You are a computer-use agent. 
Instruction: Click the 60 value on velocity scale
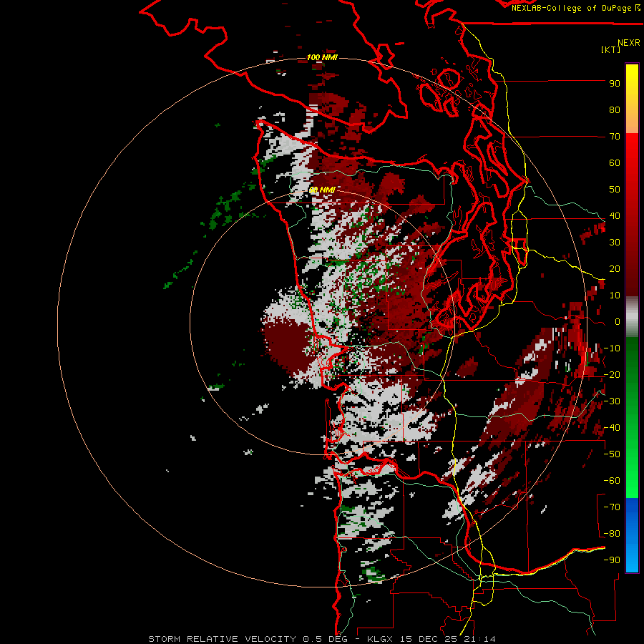(615, 163)
